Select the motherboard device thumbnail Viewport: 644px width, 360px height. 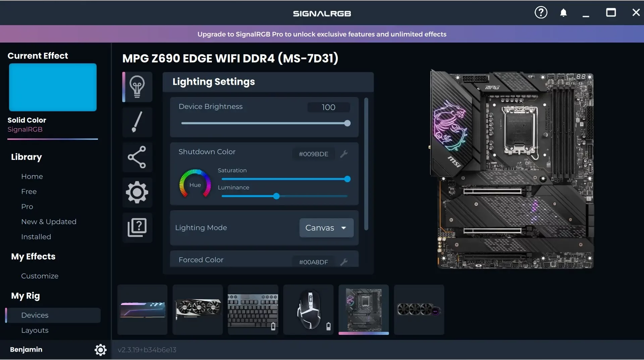coord(364,310)
